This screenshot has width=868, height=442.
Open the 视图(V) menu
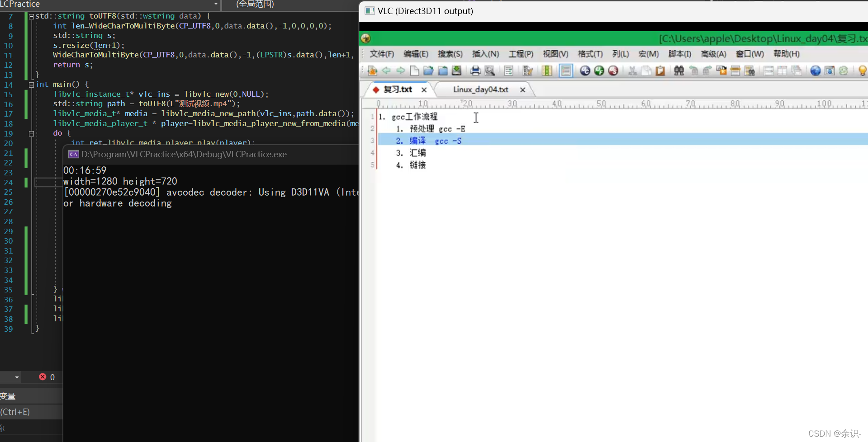click(x=555, y=54)
